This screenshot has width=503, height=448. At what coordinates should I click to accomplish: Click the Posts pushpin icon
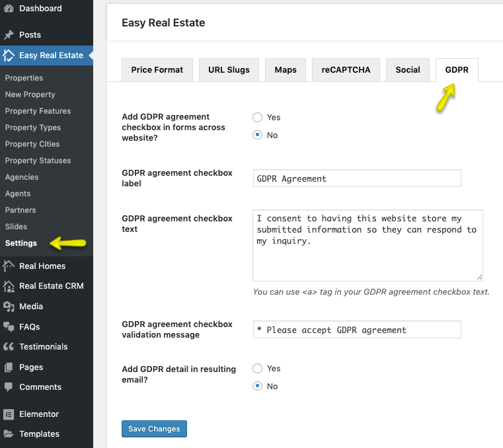tap(9, 34)
